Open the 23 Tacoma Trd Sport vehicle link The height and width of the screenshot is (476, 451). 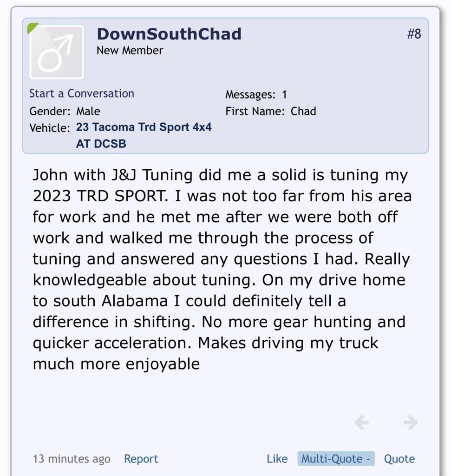(144, 127)
